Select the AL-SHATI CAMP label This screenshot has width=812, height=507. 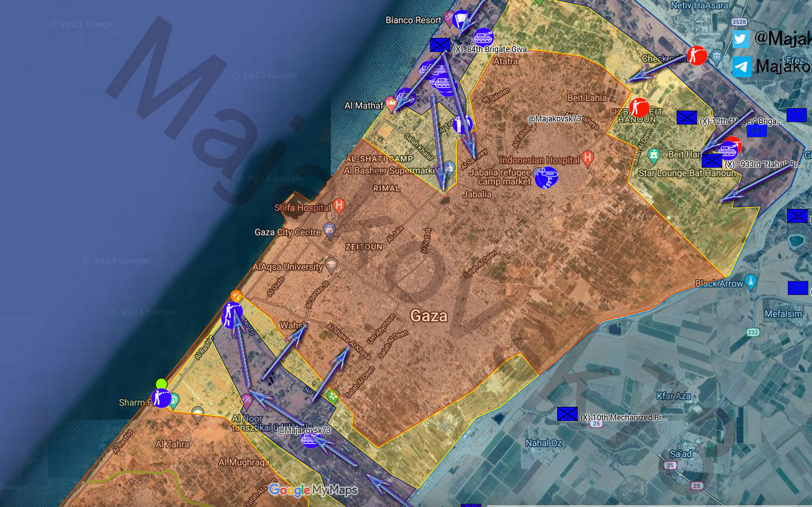coord(379,159)
